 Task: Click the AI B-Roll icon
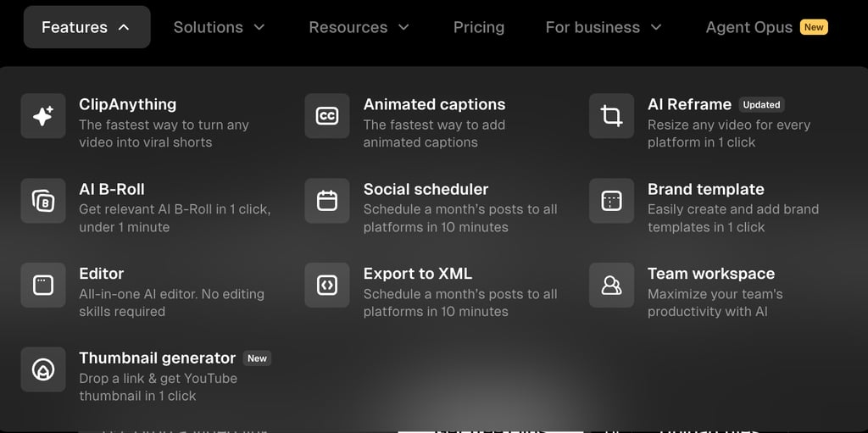point(43,201)
